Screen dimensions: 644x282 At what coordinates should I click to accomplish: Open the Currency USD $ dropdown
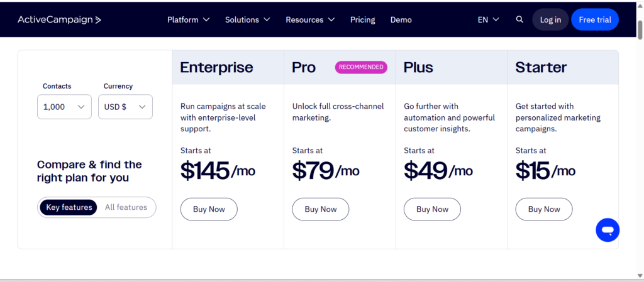point(125,107)
